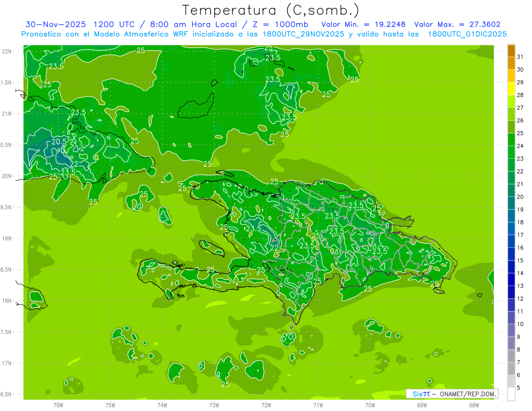Click the '68W' longitude axis label

click(473, 405)
